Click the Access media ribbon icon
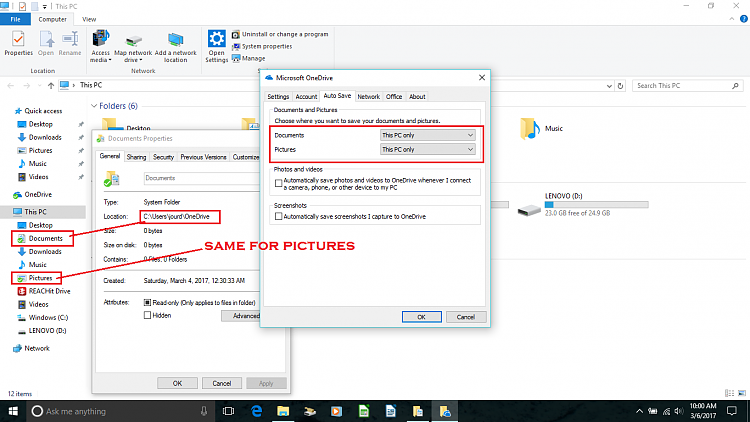The height and width of the screenshot is (422, 750). pos(100,46)
